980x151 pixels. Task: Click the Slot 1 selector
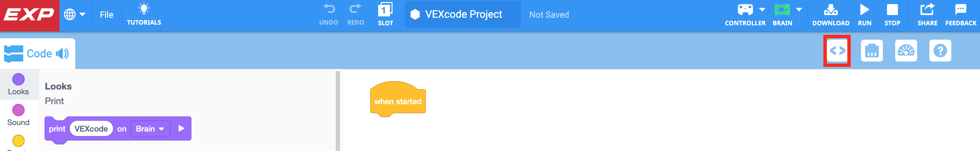click(385, 14)
